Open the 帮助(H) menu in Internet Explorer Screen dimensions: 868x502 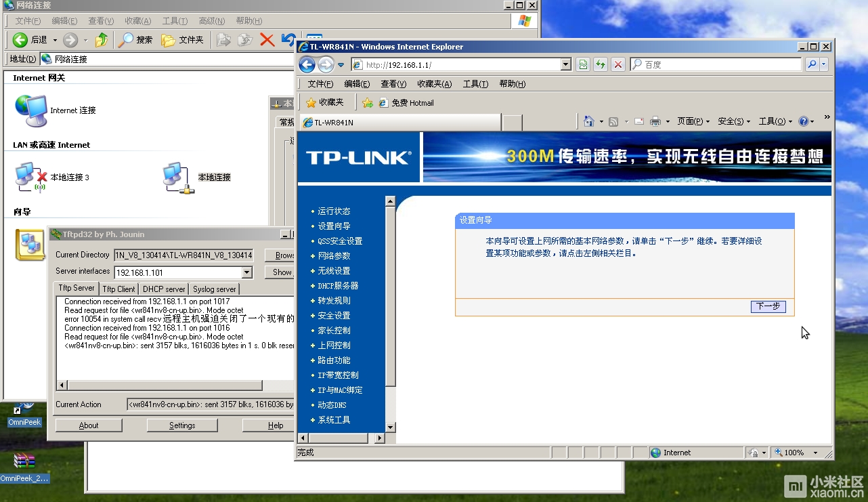click(x=512, y=84)
